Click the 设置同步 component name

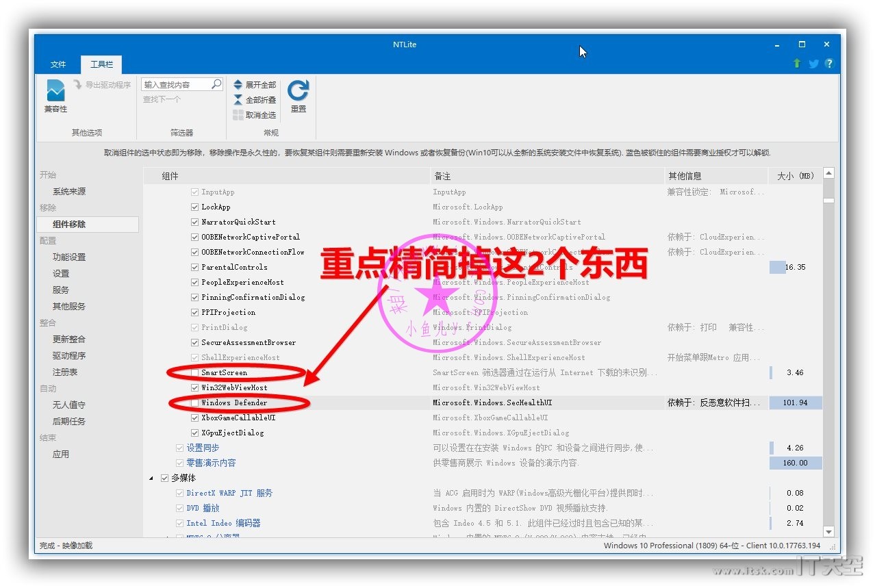click(x=203, y=448)
